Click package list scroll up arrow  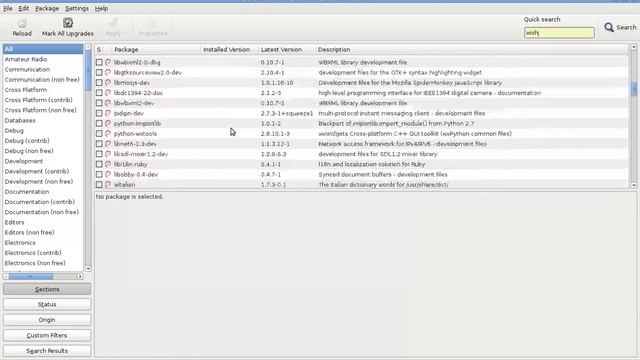(634, 47)
